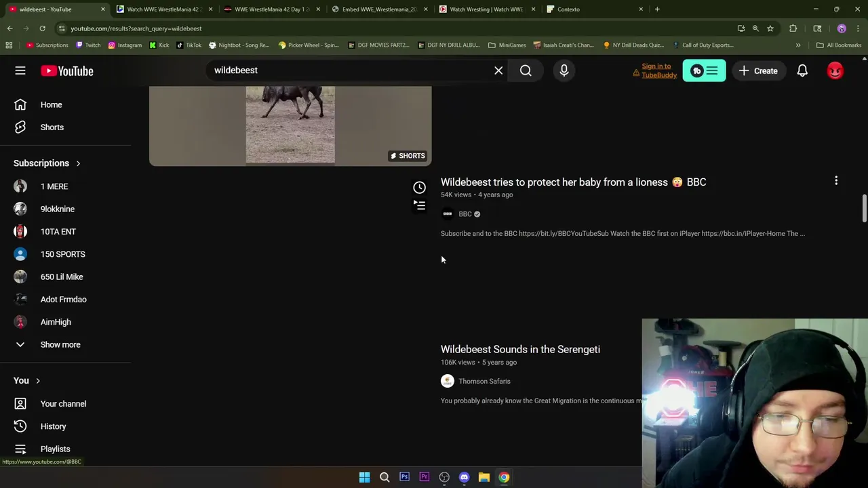Open the YouTube hamburger guide menu
The image size is (868, 488).
(20, 70)
